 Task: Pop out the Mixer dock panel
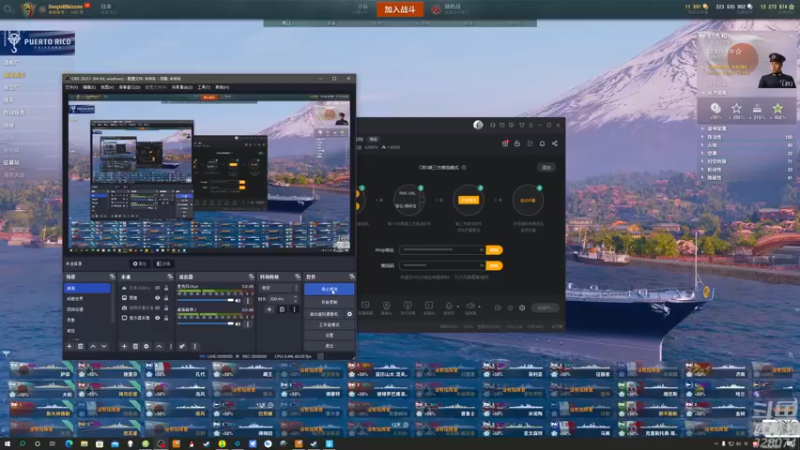(251, 277)
